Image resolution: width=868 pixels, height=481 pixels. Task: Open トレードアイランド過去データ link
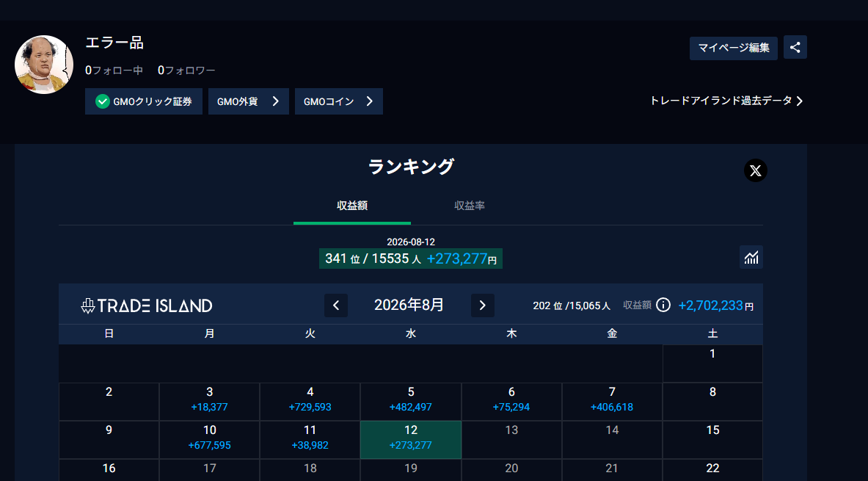point(726,101)
